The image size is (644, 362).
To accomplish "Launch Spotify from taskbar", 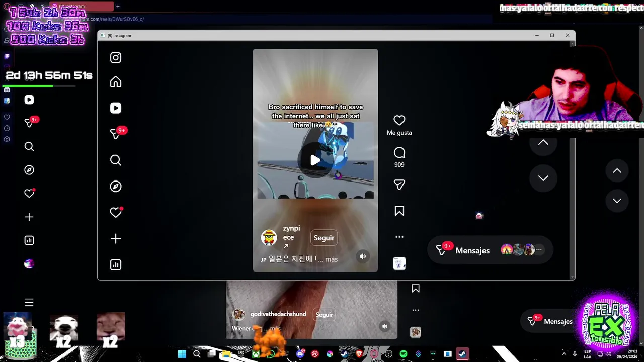I will click(403, 354).
